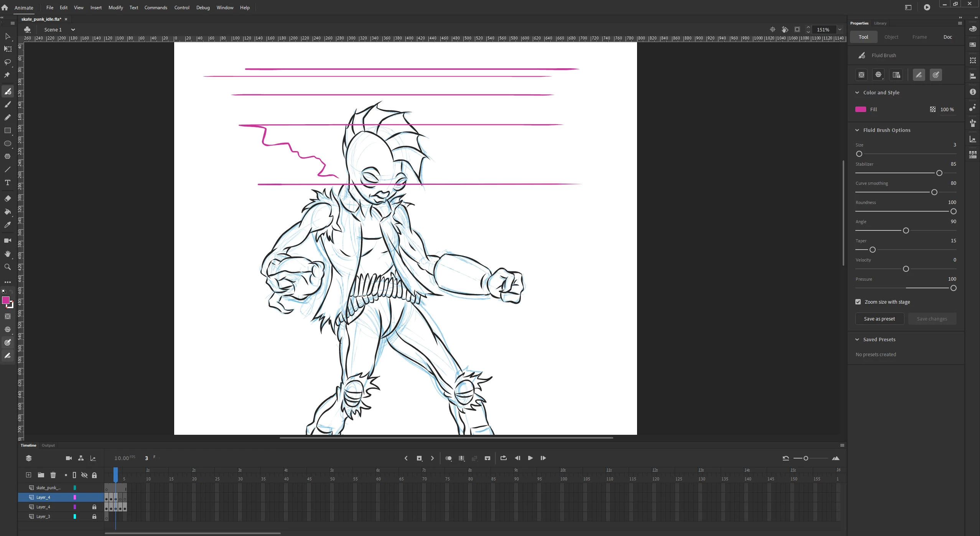The height and width of the screenshot is (536, 980).
Task: Select the Lasso tool
Action: pyautogui.click(x=7, y=62)
